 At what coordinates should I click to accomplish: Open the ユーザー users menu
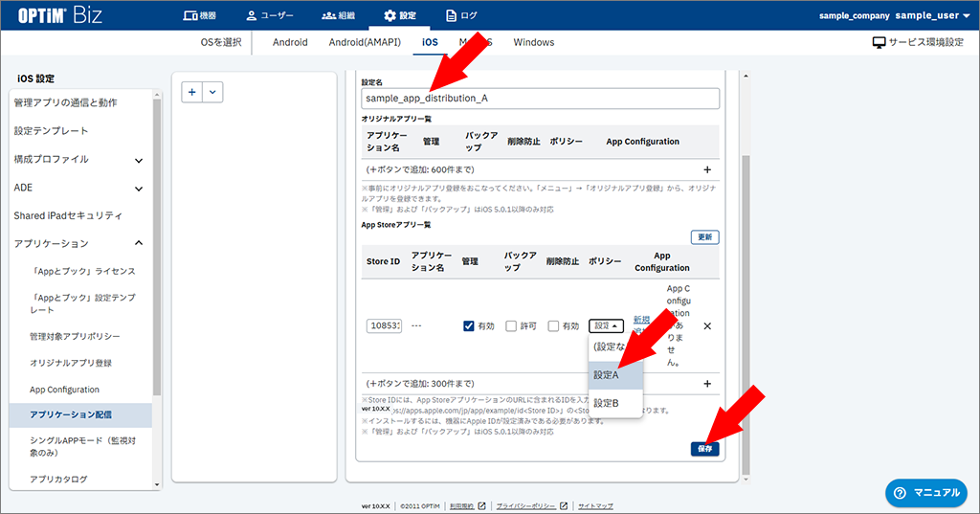269,15
